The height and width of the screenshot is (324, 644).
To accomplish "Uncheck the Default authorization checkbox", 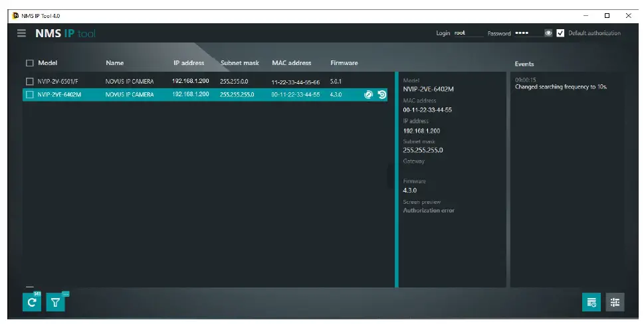I will (x=560, y=33).
